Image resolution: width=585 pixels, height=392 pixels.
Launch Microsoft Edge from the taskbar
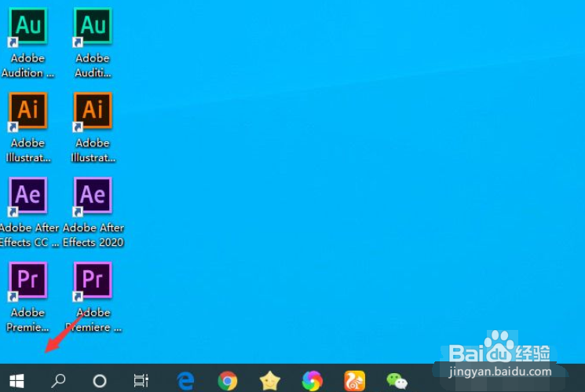pos(185,381)
